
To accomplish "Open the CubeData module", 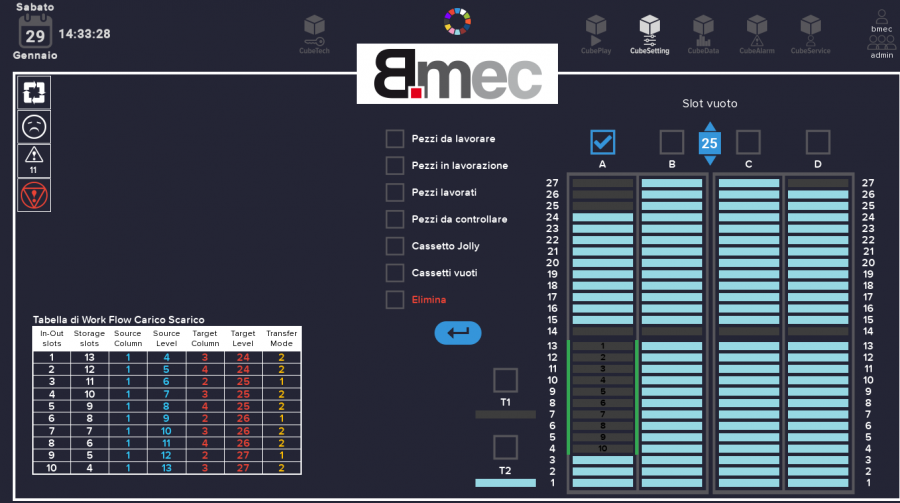I will tap(703, 34).
